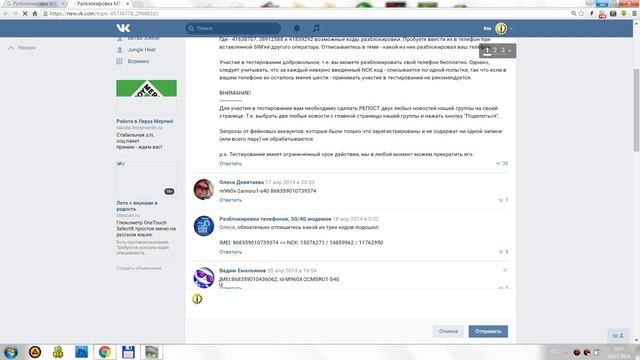Click the browser back arrow

pos(6,13)
